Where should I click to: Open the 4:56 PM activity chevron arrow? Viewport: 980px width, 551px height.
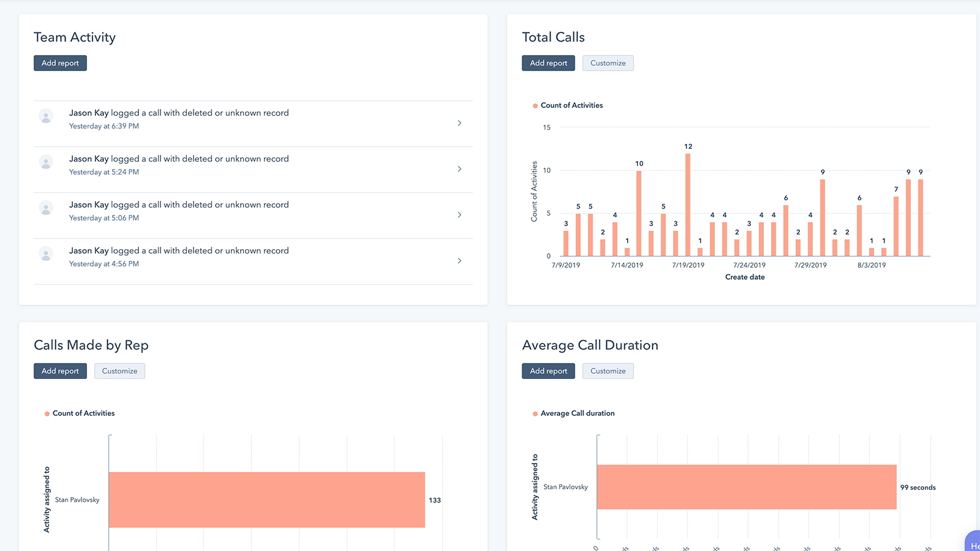(x=459, y=261)
